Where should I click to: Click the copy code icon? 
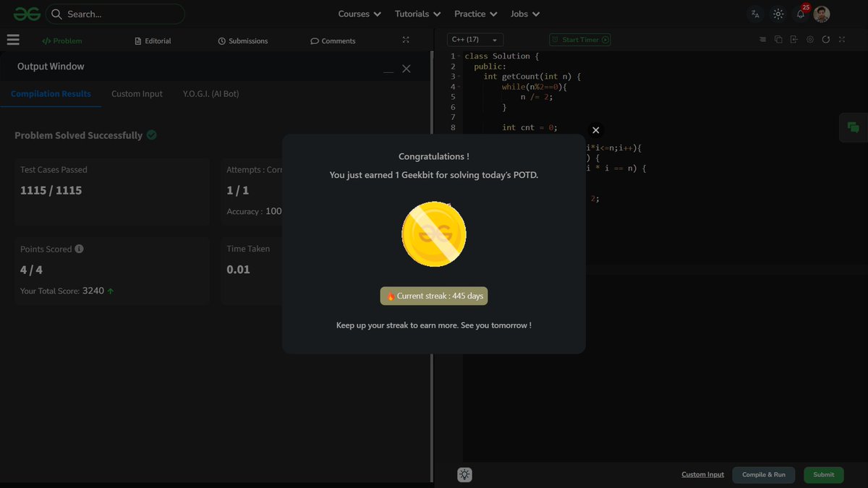click(x=778, y=40)
